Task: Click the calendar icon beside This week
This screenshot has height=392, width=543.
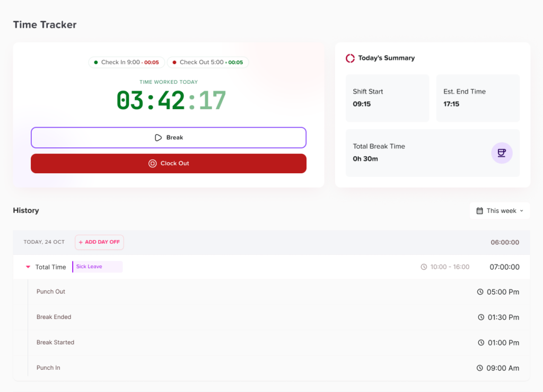Action: point(479,211)
